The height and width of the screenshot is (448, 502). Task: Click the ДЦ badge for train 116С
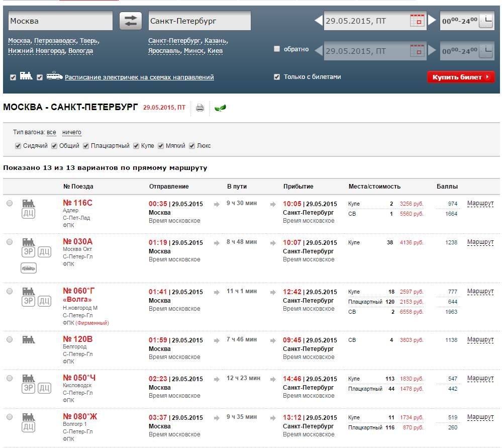[x=28, y=213]
